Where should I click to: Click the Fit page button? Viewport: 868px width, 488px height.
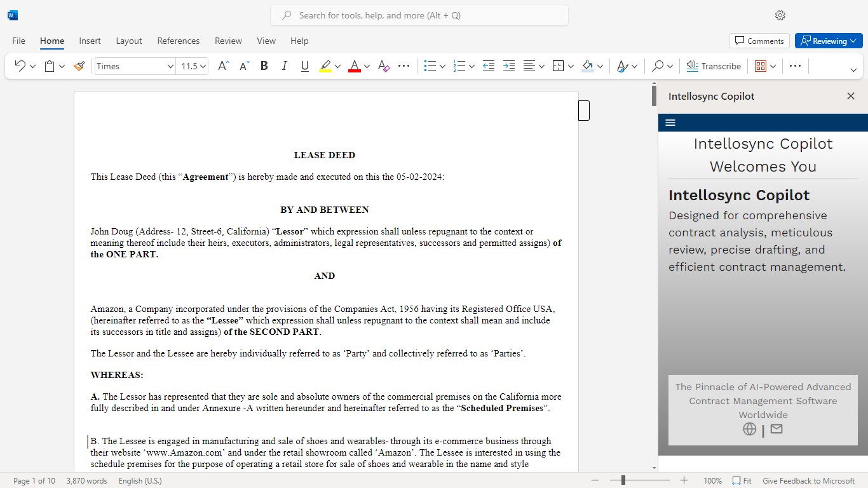pos(742,481)
